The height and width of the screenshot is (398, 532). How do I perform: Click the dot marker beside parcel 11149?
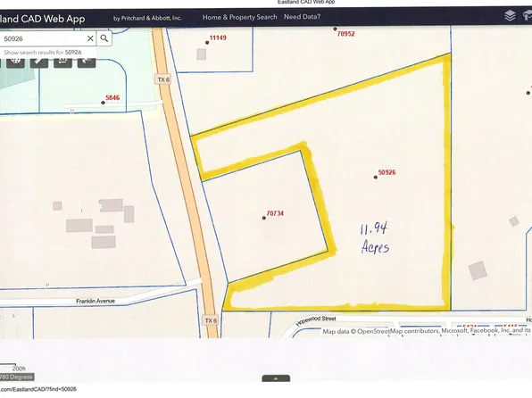(x=207, y=43)
